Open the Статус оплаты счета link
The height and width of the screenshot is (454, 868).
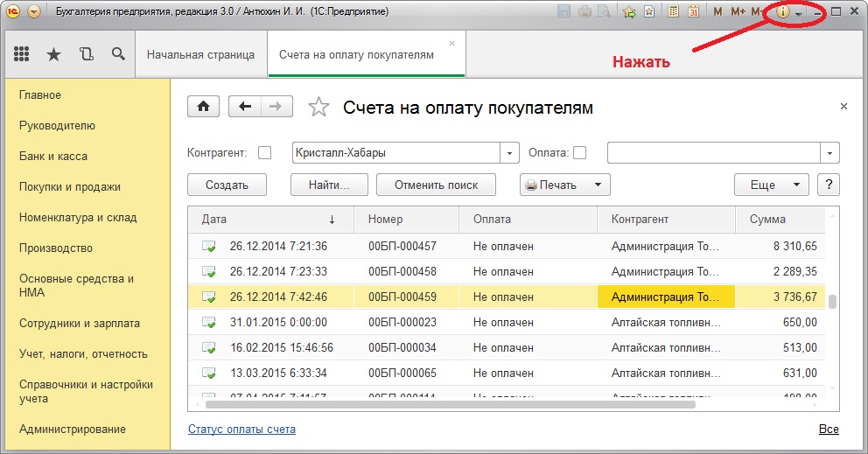click(241, 430)
